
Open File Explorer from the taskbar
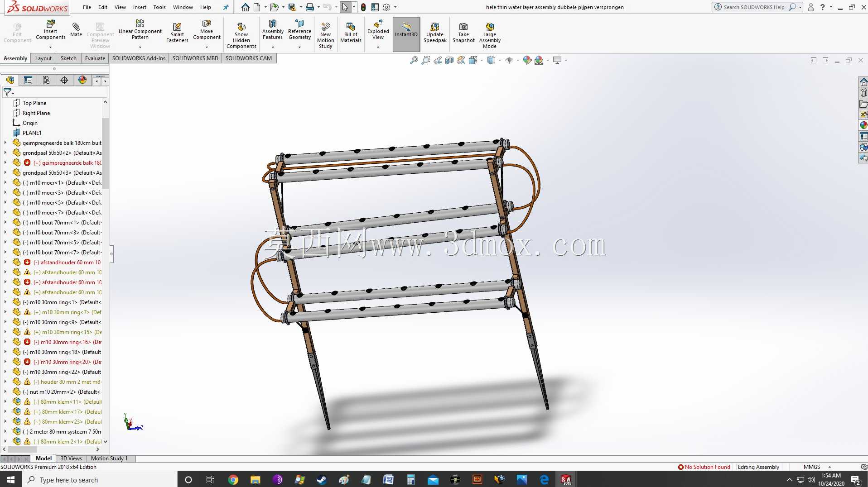(256, 480)
